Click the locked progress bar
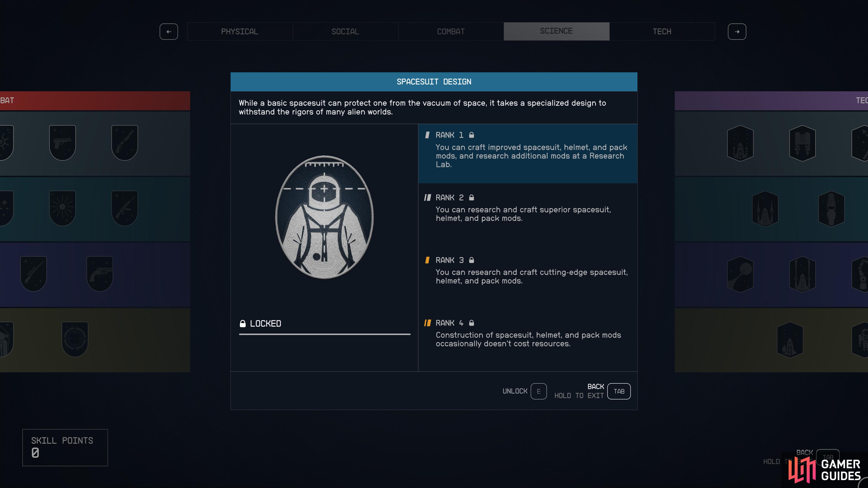The image size is (868, 488). (x=325, y=334)
